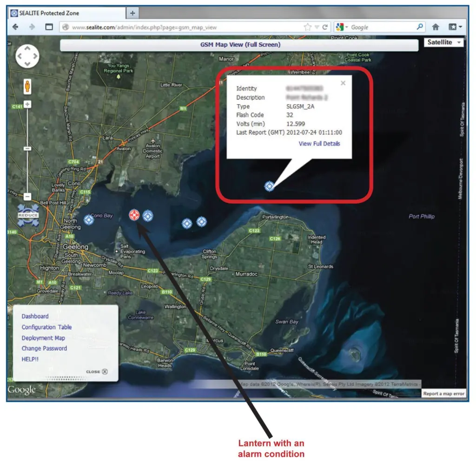Open the Change Password link
Screen dimensions: 476x464
[44, 348]
